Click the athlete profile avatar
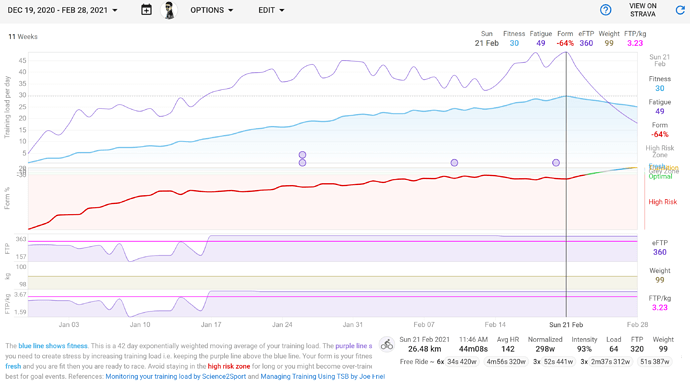 pyautogui.click(x=169, y=10)
